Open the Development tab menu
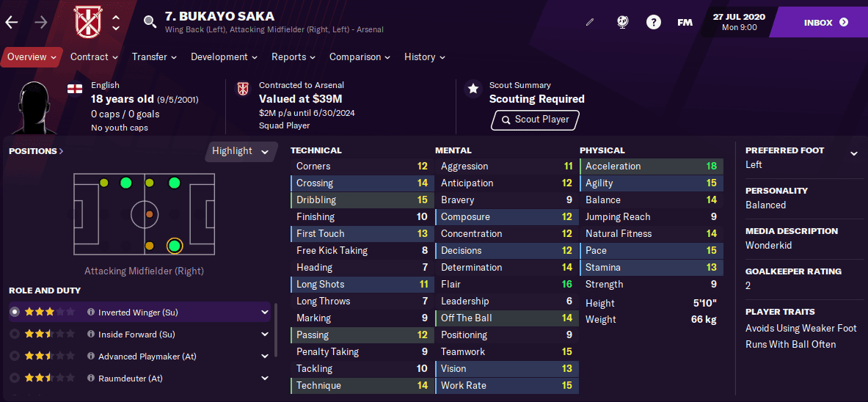This screenshot has height=402, width=868. coord(224,57)
